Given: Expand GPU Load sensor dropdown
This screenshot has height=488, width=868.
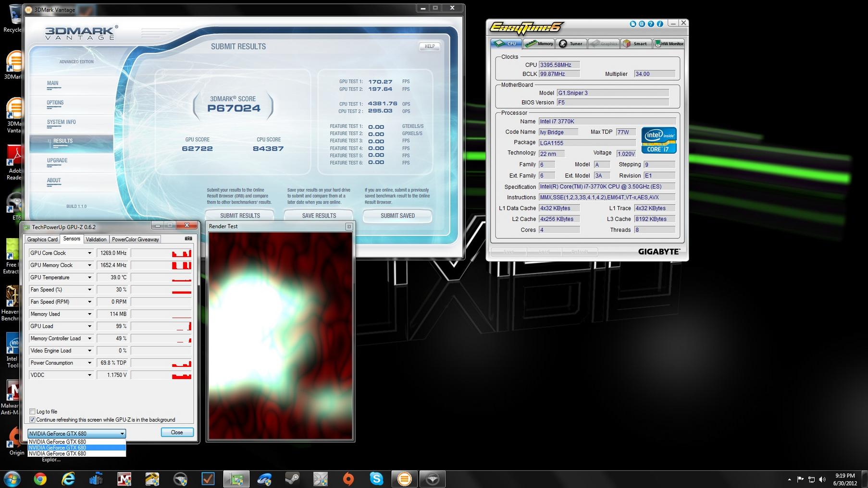Looking at the screenshot, I should pos(89,326).
